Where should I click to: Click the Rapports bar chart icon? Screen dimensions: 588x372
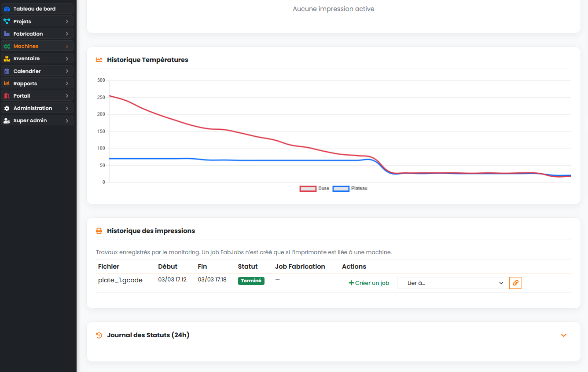[x=7, y=83]
